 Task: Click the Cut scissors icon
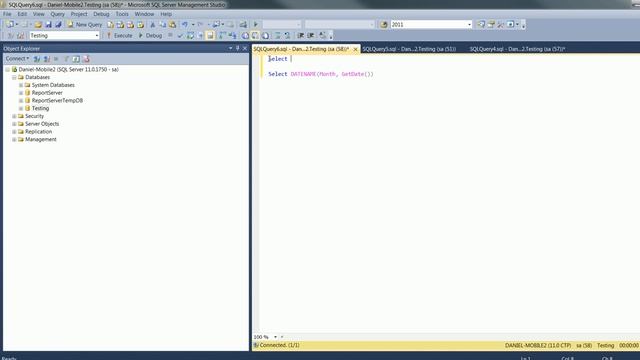coord(153,24)
